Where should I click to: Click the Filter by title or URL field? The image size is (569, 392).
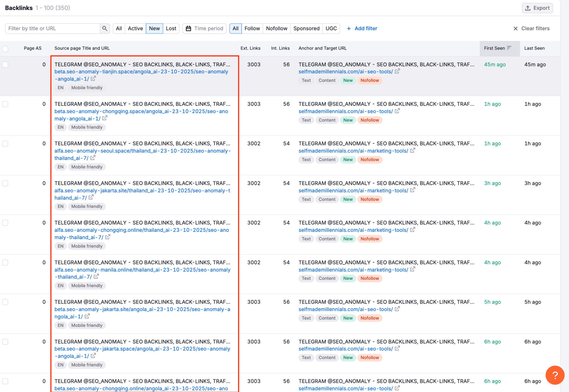[x=53, y=28]
